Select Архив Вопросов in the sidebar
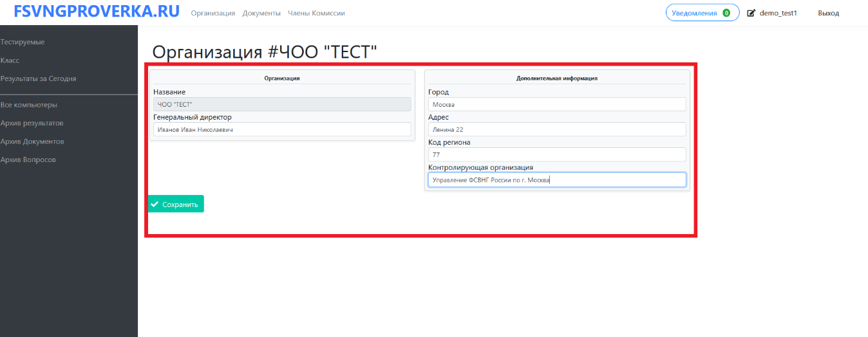 [x=28, y=159]
